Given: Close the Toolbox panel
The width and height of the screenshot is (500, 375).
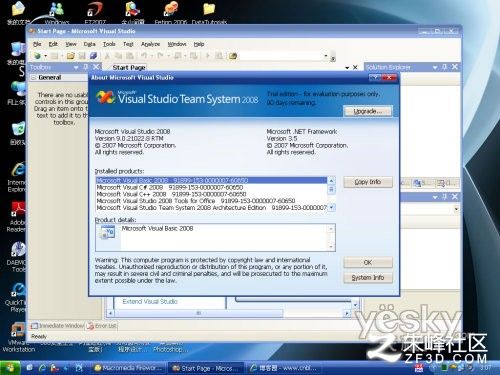Looking at the screenshot, I should coord(96,67).
